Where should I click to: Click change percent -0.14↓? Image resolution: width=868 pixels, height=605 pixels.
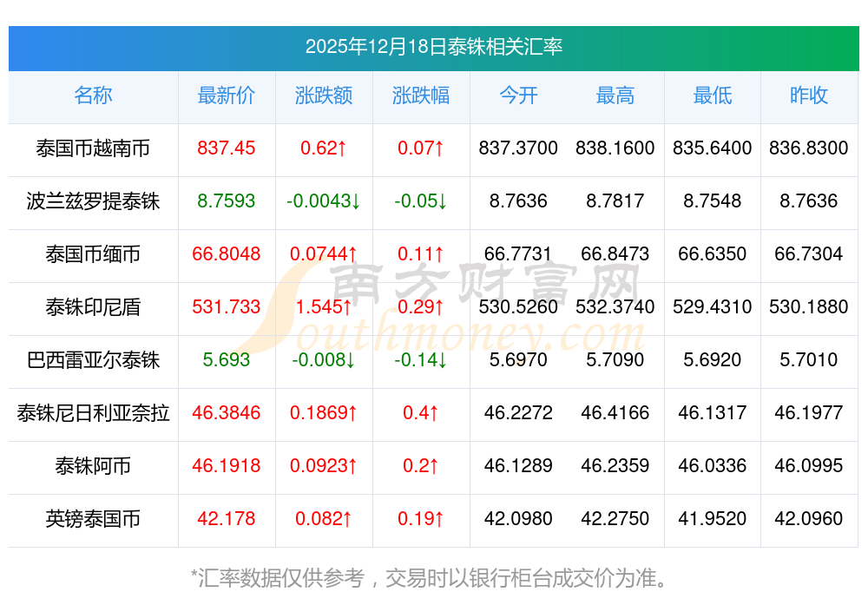(x=421, y=360)
